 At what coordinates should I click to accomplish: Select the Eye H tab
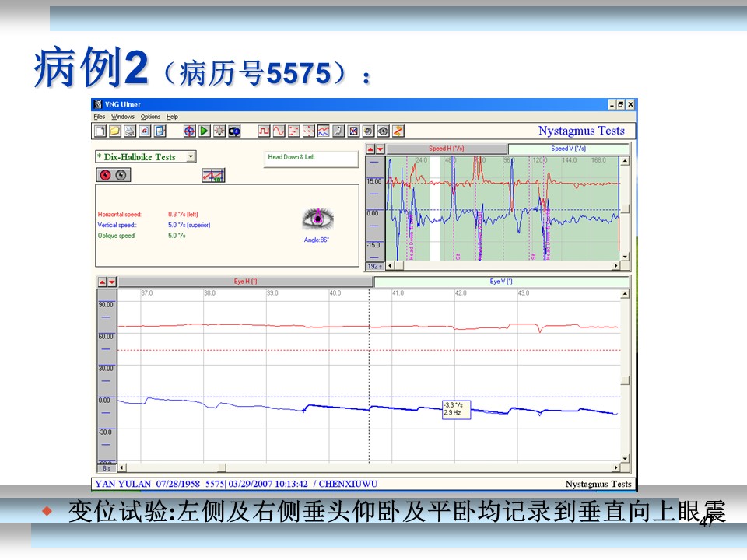[x=245, y=282]
